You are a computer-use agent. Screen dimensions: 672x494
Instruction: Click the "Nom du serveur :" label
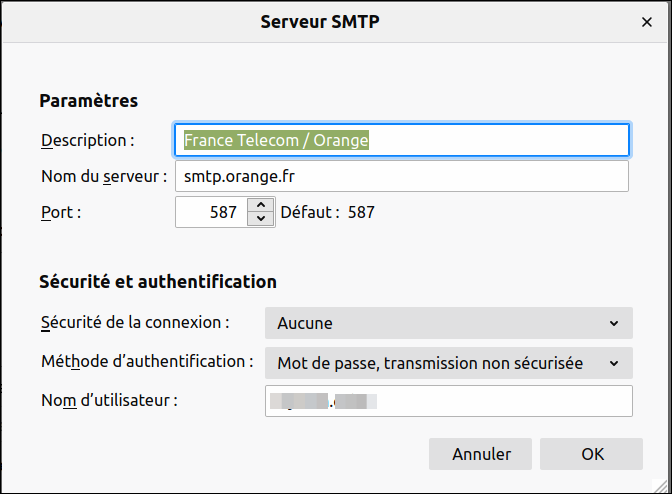(104, 176)
